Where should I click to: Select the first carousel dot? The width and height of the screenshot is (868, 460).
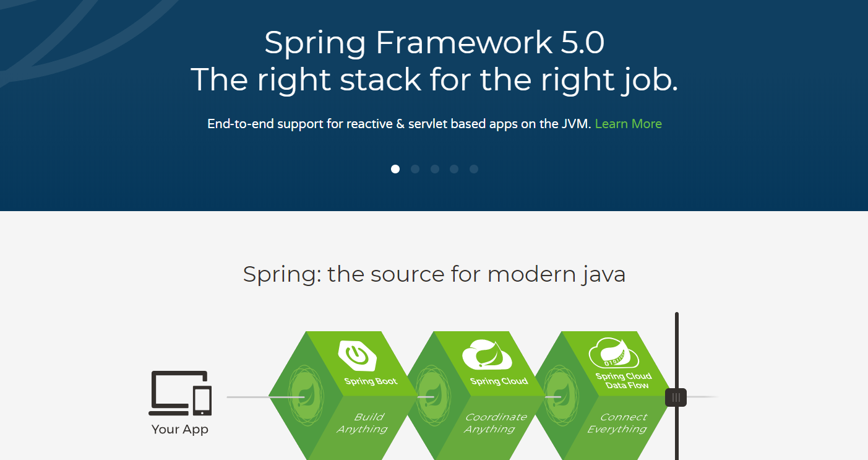tap(395, 169)
